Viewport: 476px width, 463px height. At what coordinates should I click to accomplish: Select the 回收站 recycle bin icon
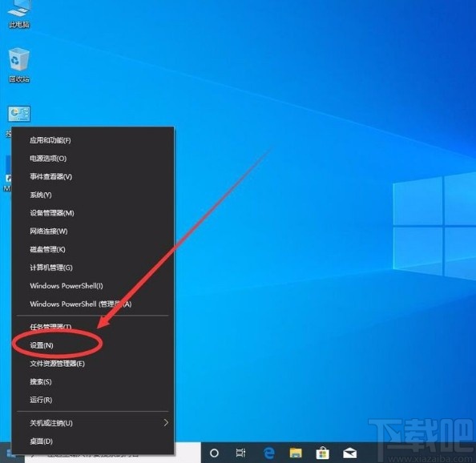[x=18, y=65]
